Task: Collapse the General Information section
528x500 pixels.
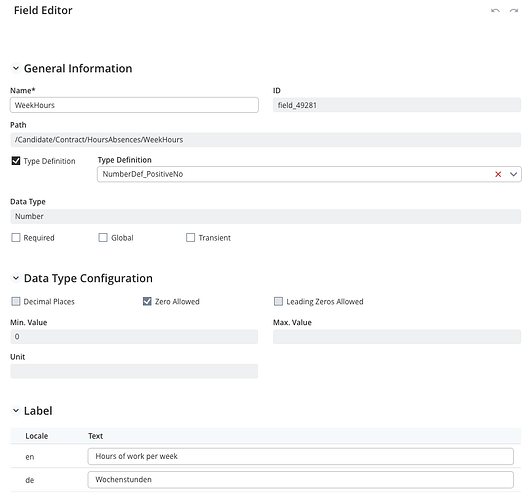Action: 15,68
